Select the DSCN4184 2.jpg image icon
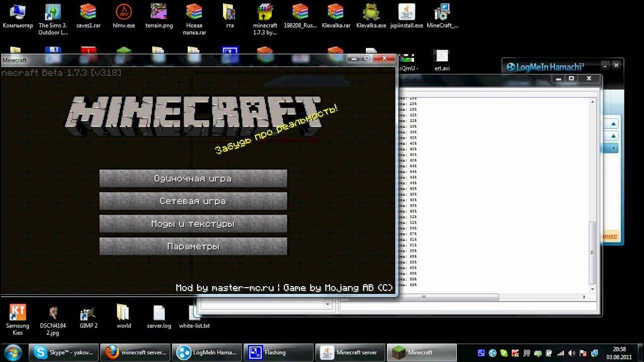Screen dimensions: 644x362 click(53, 320)
